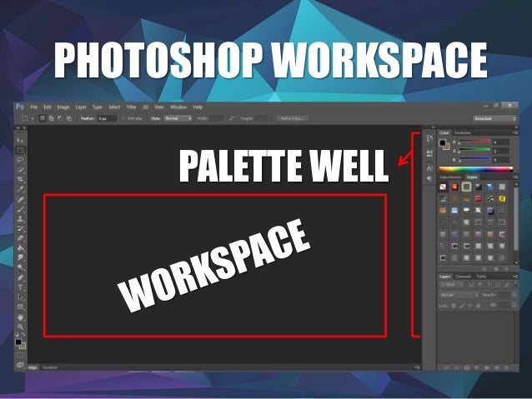Toggle Lock transparent pixels in Layers
532x399 pixels.
tap(454, 306)
